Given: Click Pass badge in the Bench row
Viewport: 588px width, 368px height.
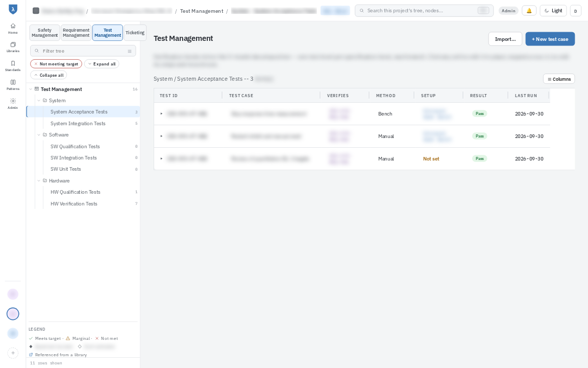Looking at the screenshot, I should (x=480, y=113).
